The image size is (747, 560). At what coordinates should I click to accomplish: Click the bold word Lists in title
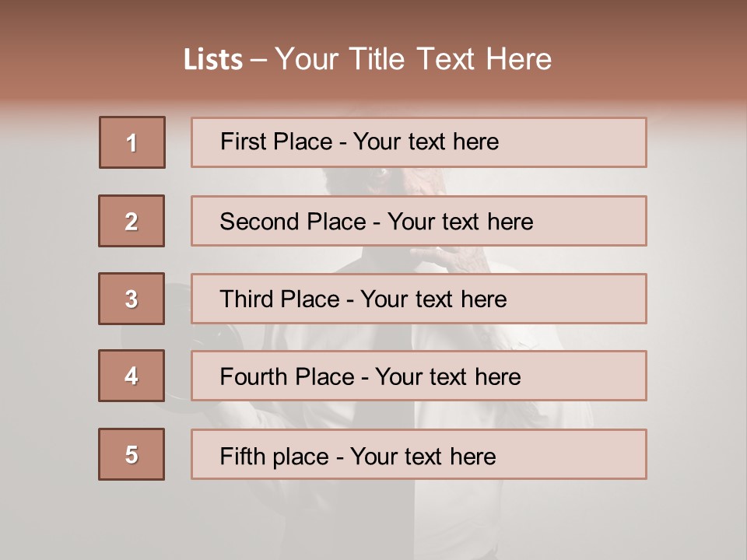pos(212,60)
